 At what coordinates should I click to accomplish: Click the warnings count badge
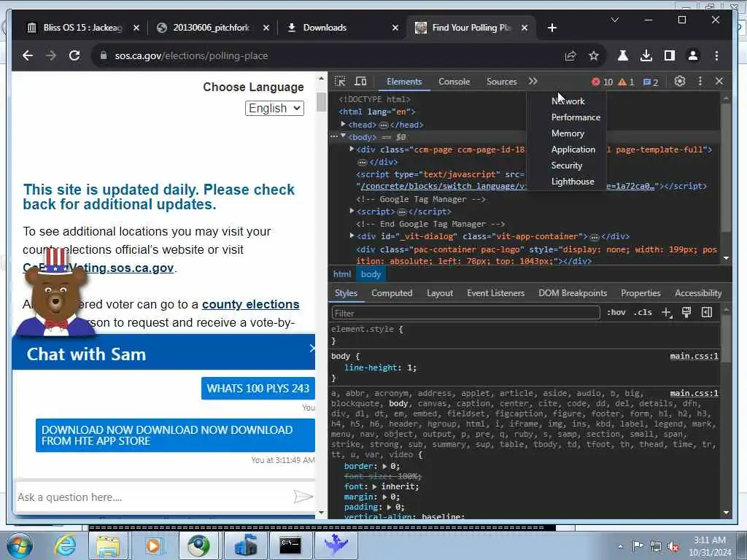tap(626, 82)
